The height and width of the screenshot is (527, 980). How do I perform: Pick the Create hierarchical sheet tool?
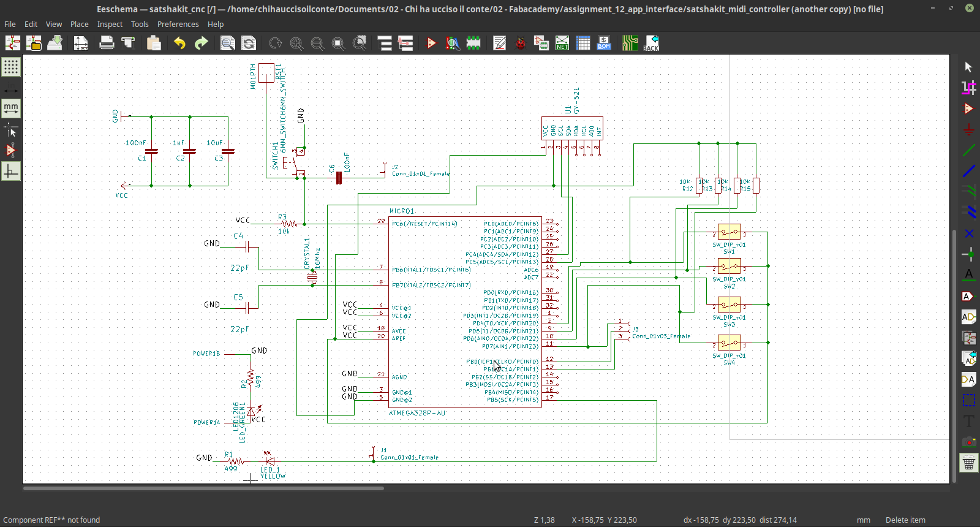(968, 338)
